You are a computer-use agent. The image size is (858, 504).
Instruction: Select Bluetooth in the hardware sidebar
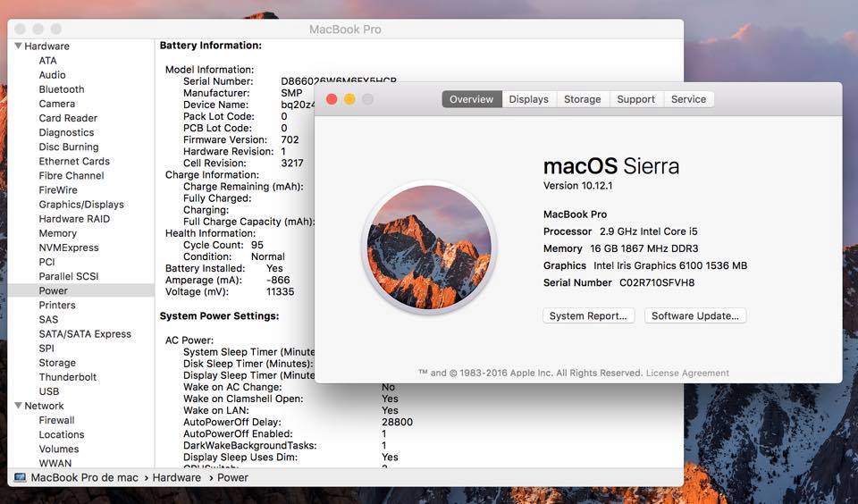click(62, 89)
